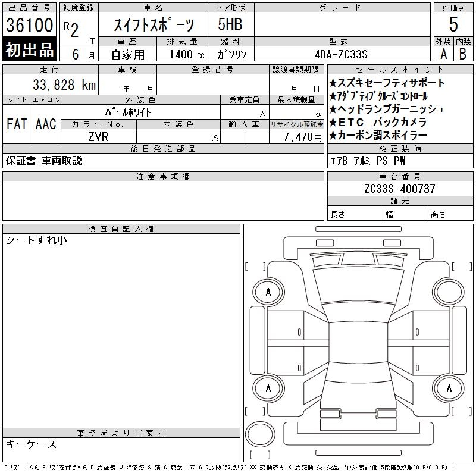Click the 事務局よりご案内 header
Viewport: 476px width, 476px height.
coord(121,433)
